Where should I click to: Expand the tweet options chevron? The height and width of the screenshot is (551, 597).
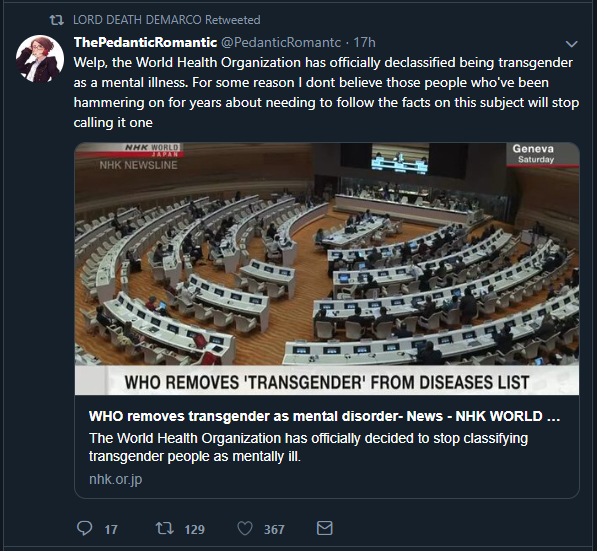pyautogui.click(x=571, y=44)
